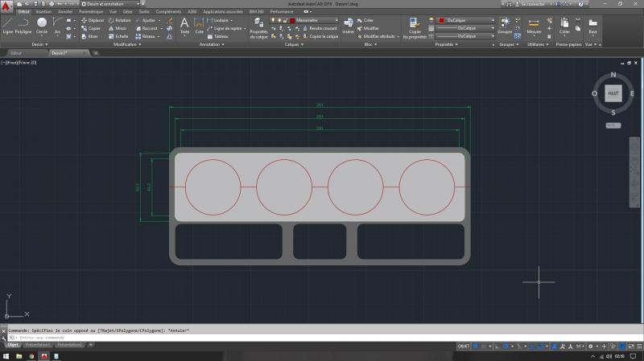The image size is (644, 361).
Task: Open the Paramétrique ribbon tab
Action: tap(90, 12)
